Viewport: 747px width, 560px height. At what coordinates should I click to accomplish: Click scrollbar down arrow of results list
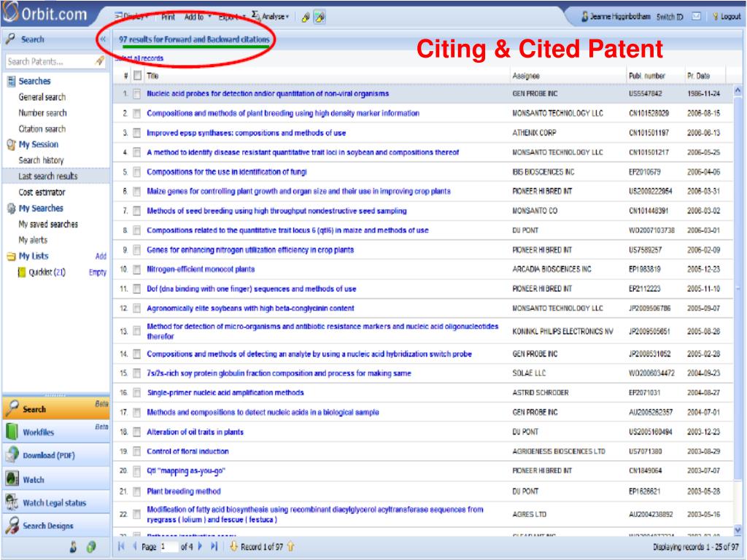coord(738,529)
